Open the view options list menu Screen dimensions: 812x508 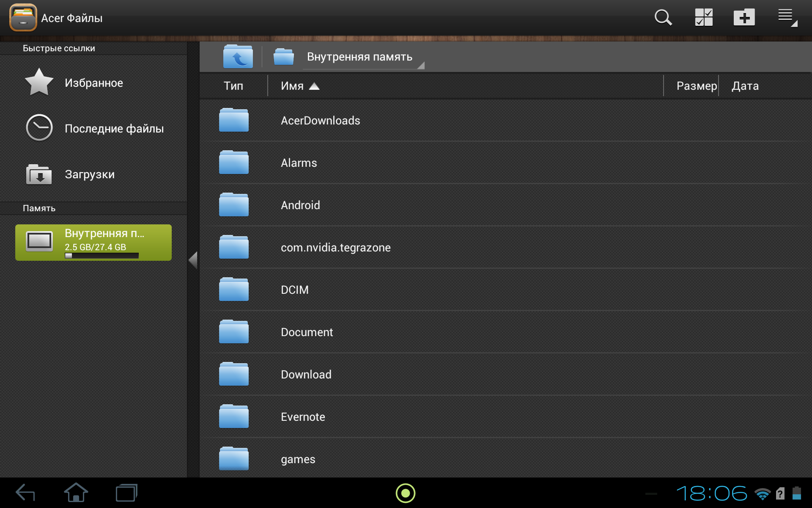787,18
